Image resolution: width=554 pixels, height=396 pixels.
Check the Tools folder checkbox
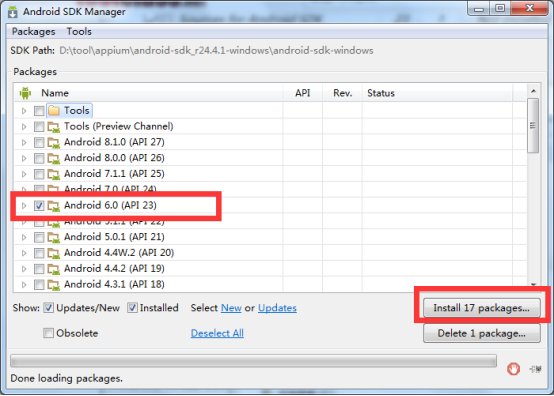click(39, 111)
